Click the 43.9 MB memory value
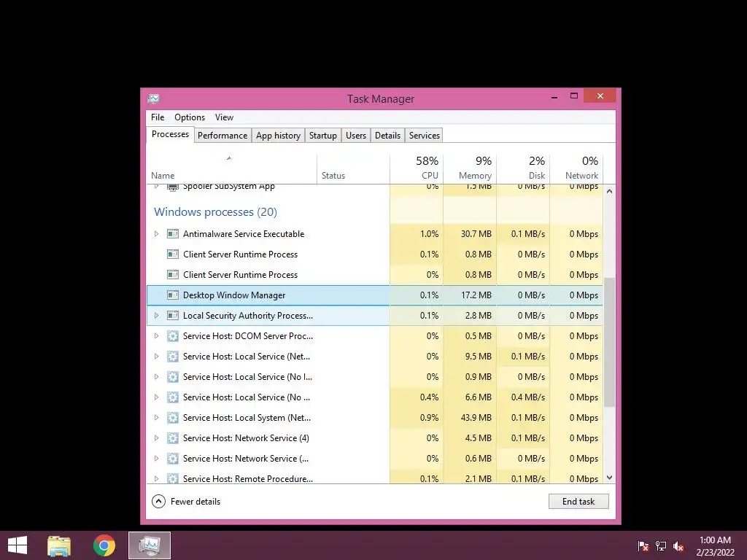This screenshot has width=747, height=560. point(476,418)
